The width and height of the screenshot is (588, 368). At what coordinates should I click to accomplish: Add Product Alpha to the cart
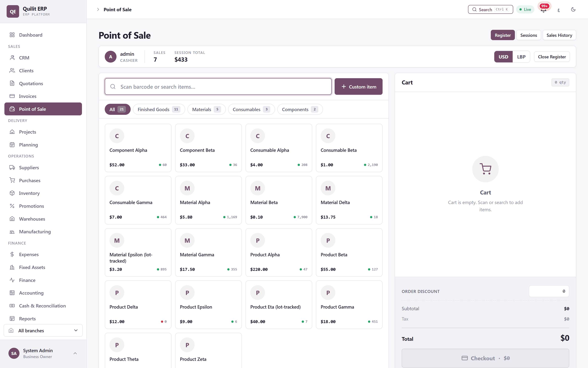(279, 252)
